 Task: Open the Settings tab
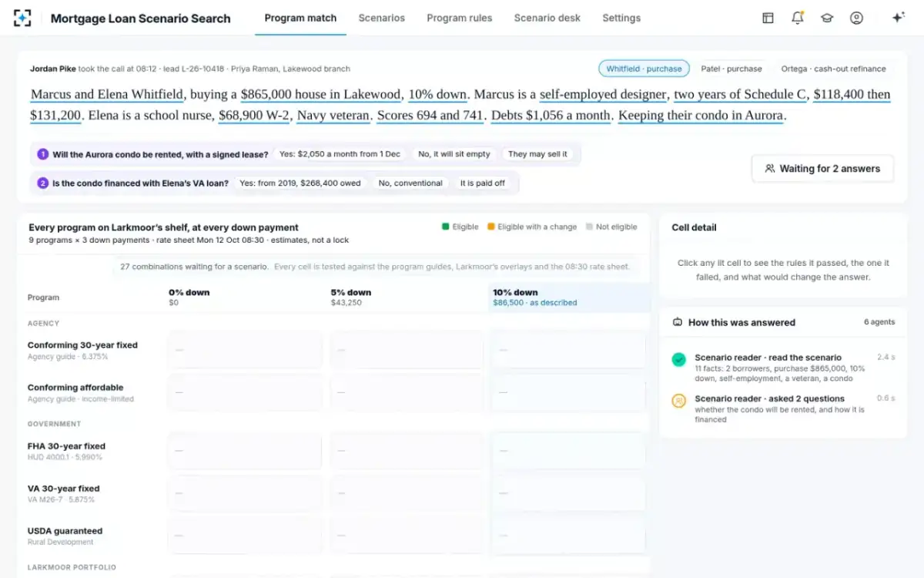621,18
